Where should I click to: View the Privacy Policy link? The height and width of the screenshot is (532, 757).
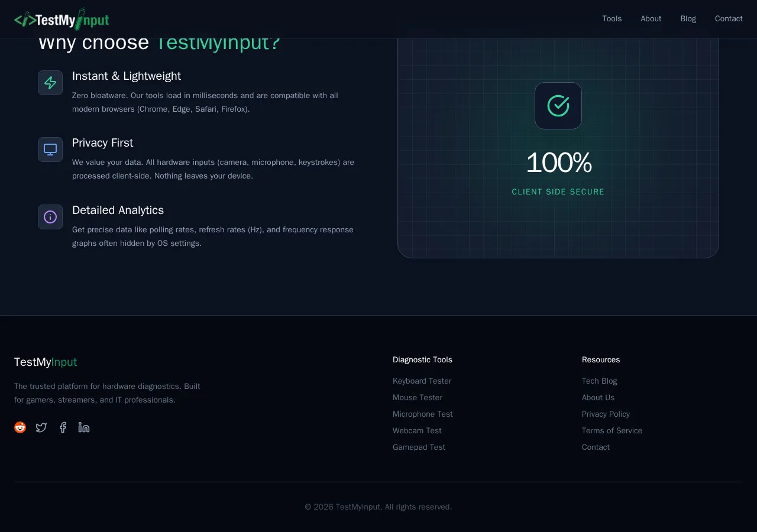(x=606, y=414)
